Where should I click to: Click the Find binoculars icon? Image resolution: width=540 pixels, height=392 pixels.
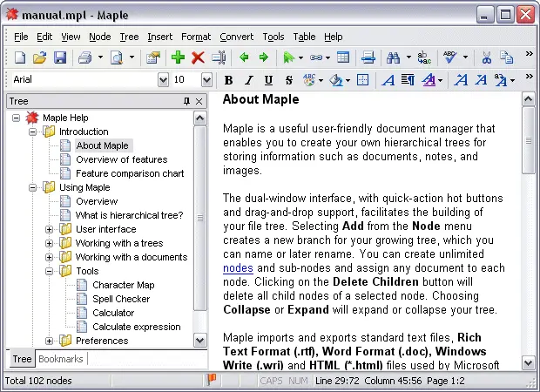tap(392, 57)
